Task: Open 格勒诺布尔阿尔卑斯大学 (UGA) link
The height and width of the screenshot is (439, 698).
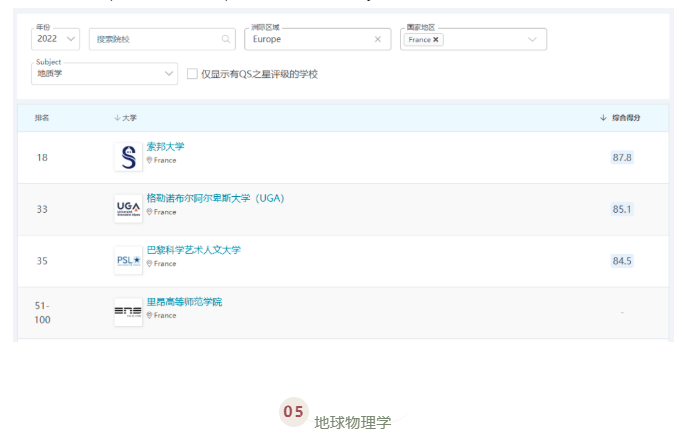Action: (x=215, y=198)
